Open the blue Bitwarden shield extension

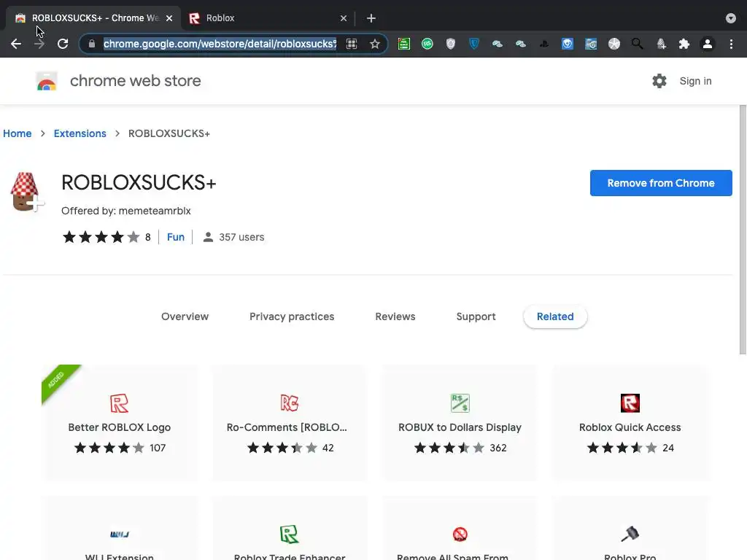(474, 44)
